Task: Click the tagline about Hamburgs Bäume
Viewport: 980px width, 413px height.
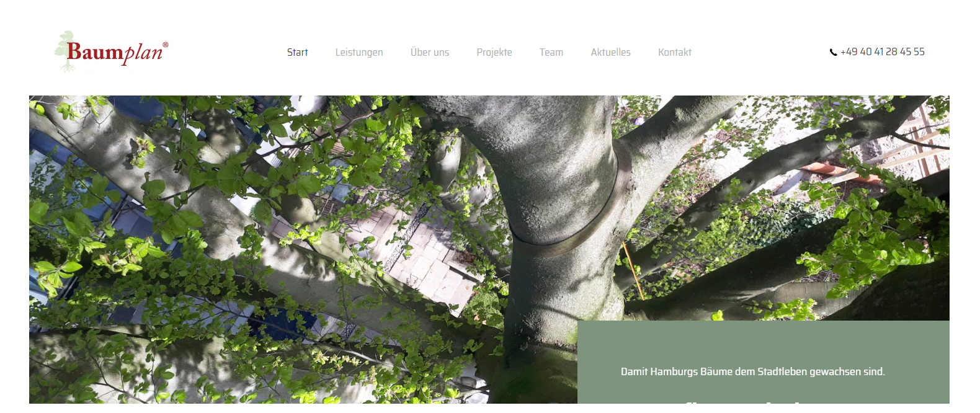Action: 752,371
